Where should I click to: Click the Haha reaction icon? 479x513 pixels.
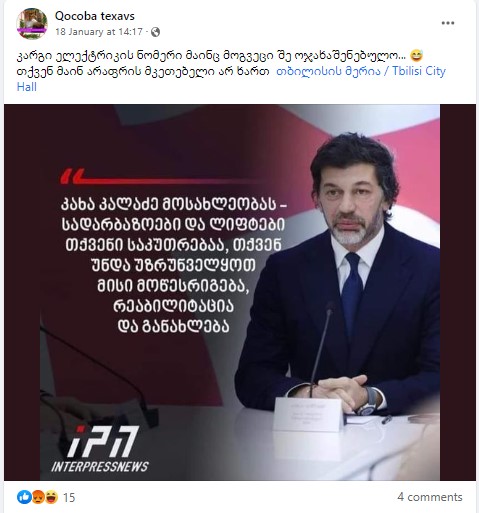click(x=51, y=497)
